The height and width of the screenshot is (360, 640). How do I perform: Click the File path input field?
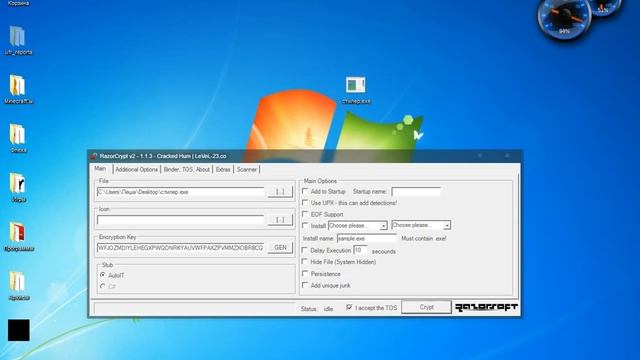click(x=181, y=192)
